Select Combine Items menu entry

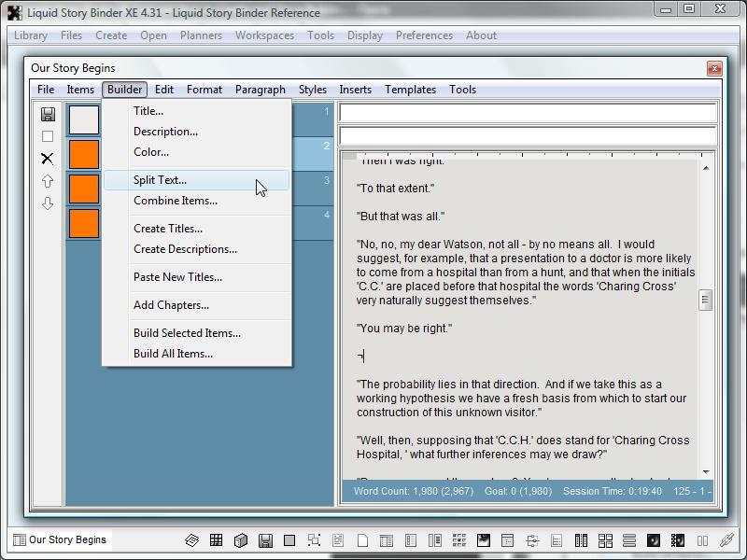pos(175,201)
